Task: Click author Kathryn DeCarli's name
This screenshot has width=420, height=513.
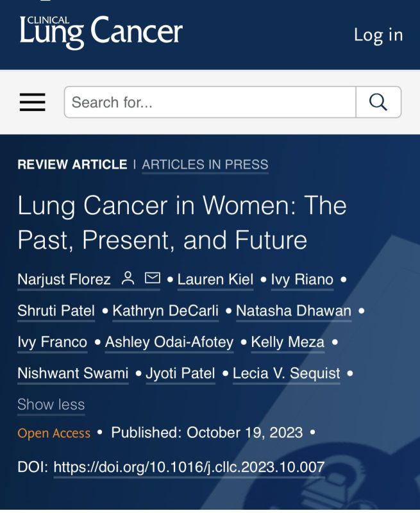Action: [x=165, y=310]
